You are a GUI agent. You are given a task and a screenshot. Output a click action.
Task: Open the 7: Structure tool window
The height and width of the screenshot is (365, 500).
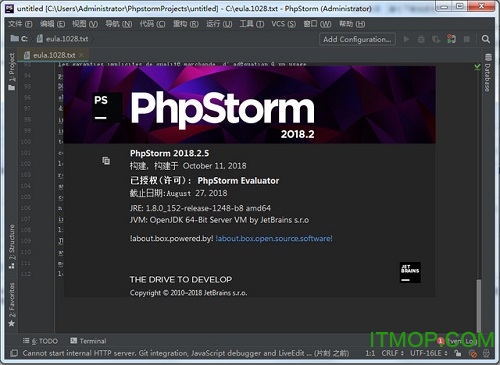[x=12, y=247]
